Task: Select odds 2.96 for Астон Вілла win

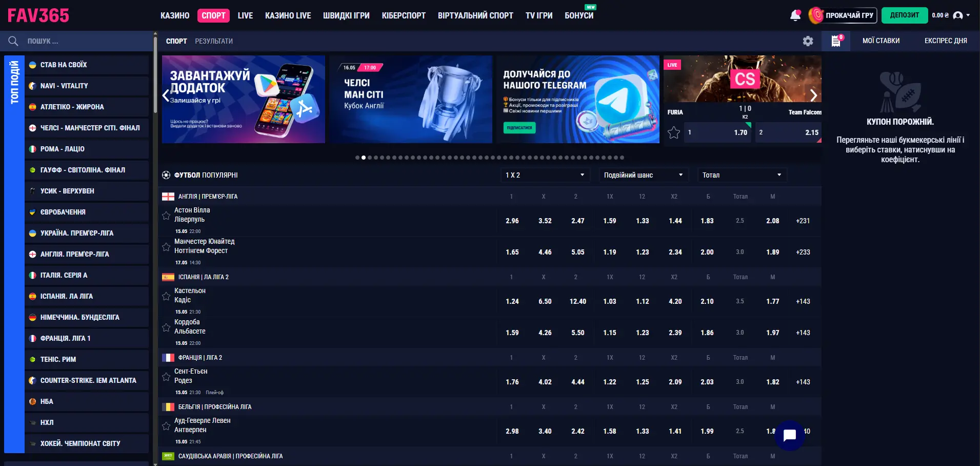Action: [512, 221]
